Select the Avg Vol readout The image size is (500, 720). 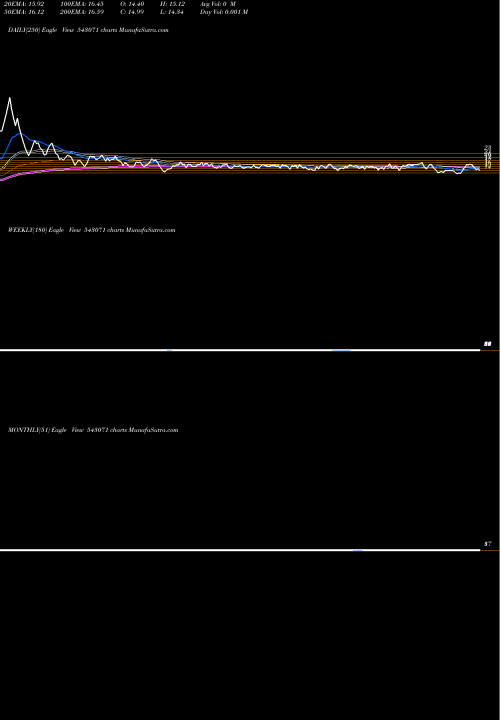(218, 4)
